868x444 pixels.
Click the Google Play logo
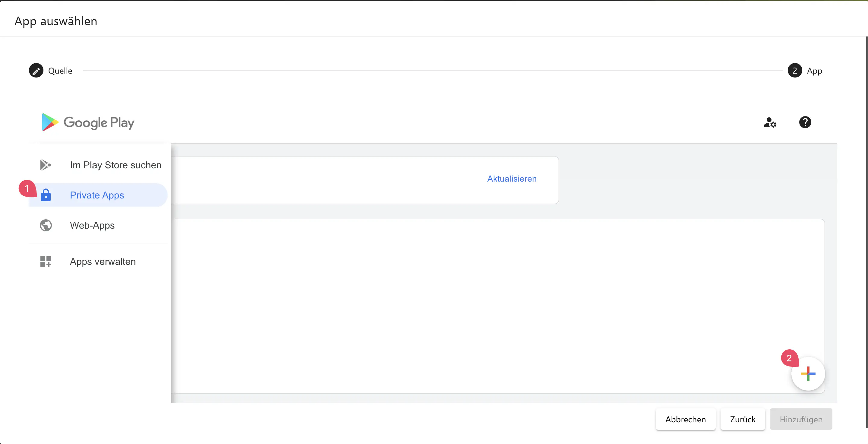[87, 122]
